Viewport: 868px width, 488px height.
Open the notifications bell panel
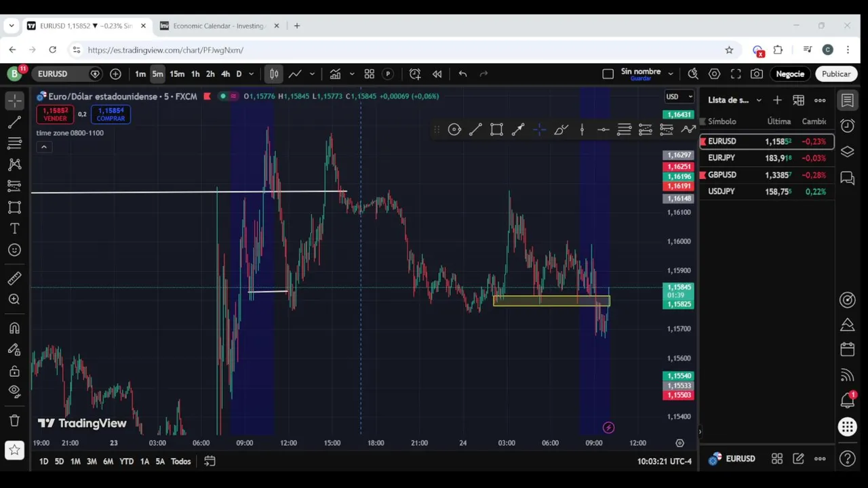click(847, 401)
